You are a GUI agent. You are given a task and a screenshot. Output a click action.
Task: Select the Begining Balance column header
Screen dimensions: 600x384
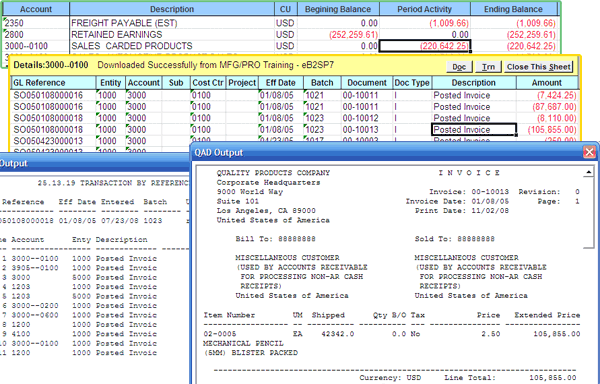point(338,9)
